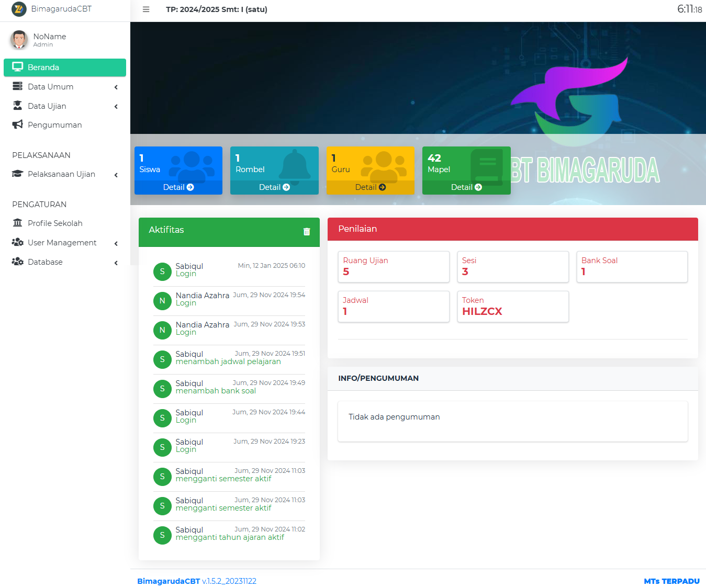Open the User Management menu

coord(65,243)
